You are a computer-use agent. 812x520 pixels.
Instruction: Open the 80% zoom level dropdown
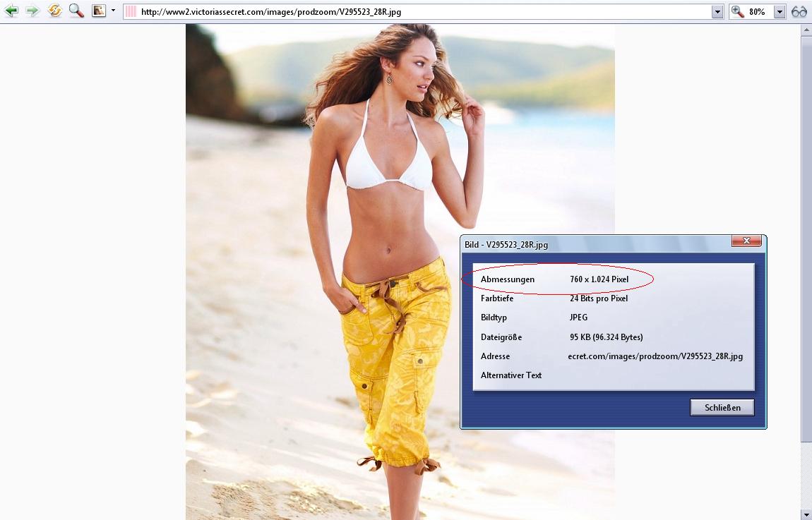click(780, 12)
